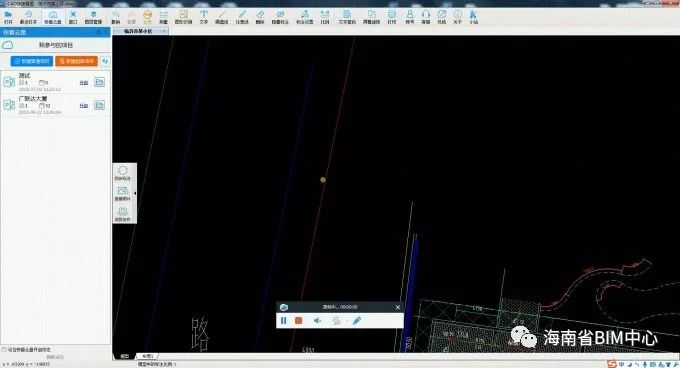Viewport: 680px width, 368px height.
Task: Toggle the checkbox at bottom of cloud panel
Action: [4, 349]
